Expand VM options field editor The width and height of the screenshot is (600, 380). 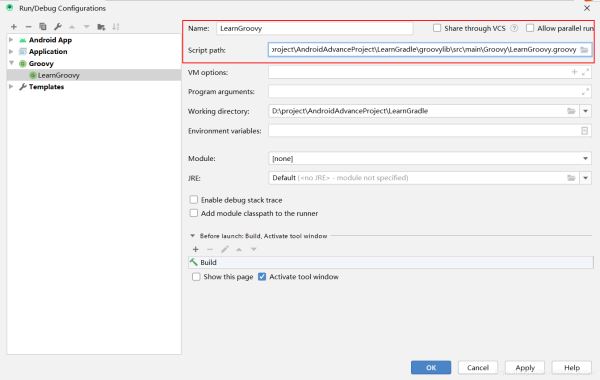(585, 72)
